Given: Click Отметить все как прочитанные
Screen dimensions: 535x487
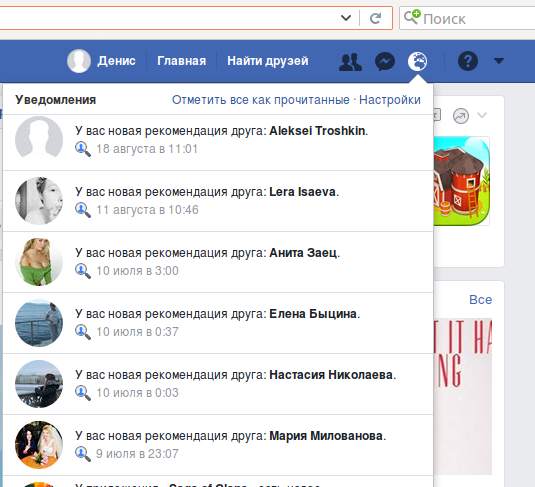Looking at the screenshot, I should point(261,100).
